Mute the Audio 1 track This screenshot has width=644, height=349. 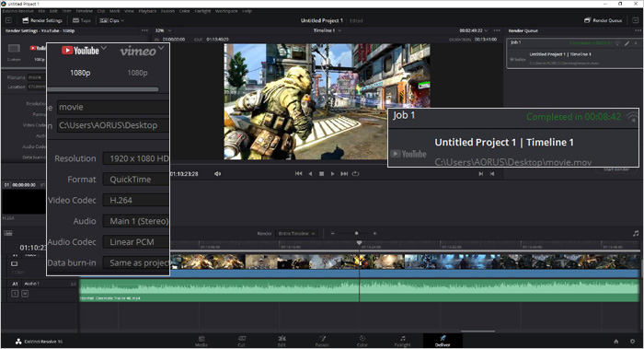tap(25, 294)
